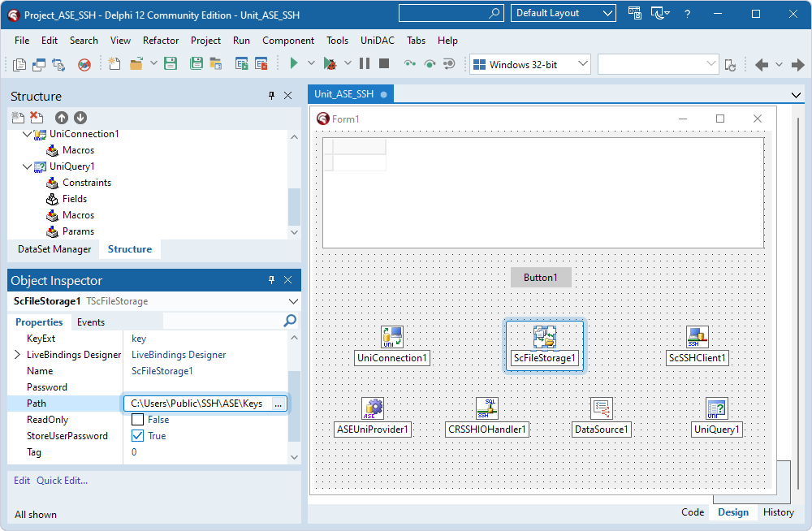Toggle the pin on the Object Inspector

[x=271, y=279]
